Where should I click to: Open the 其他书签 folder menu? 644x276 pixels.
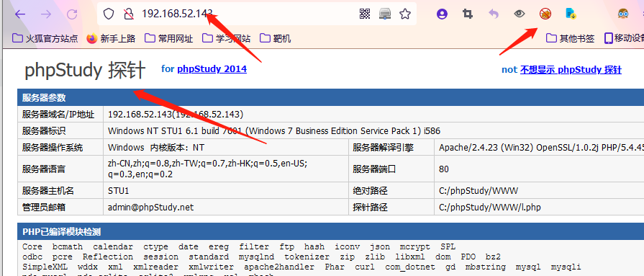tap(571, 39)
